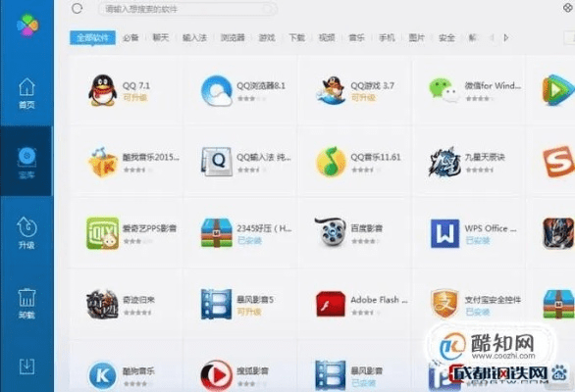Click the 酷我音乐2015 title text
This screenshot has height=392, width=575.
coord(151,157)
